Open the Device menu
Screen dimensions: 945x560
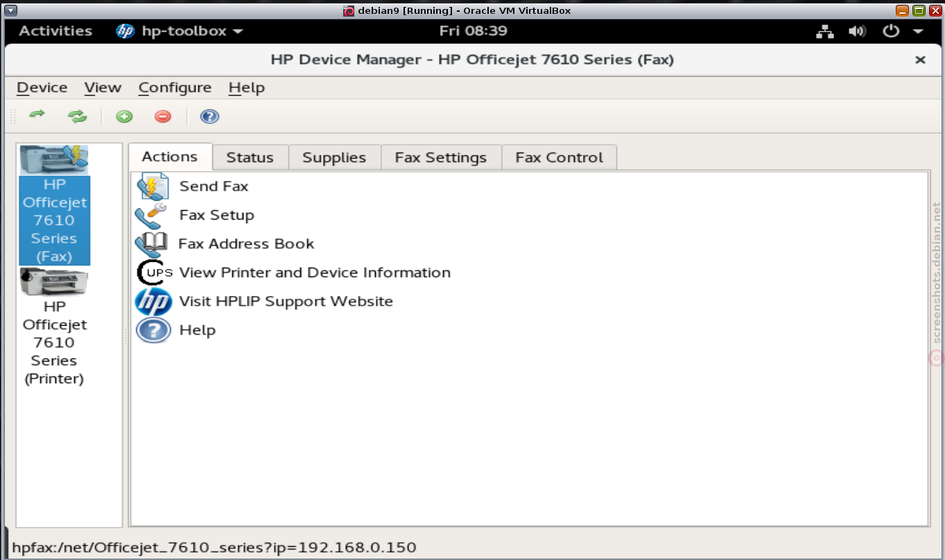[x=42, y=87]
